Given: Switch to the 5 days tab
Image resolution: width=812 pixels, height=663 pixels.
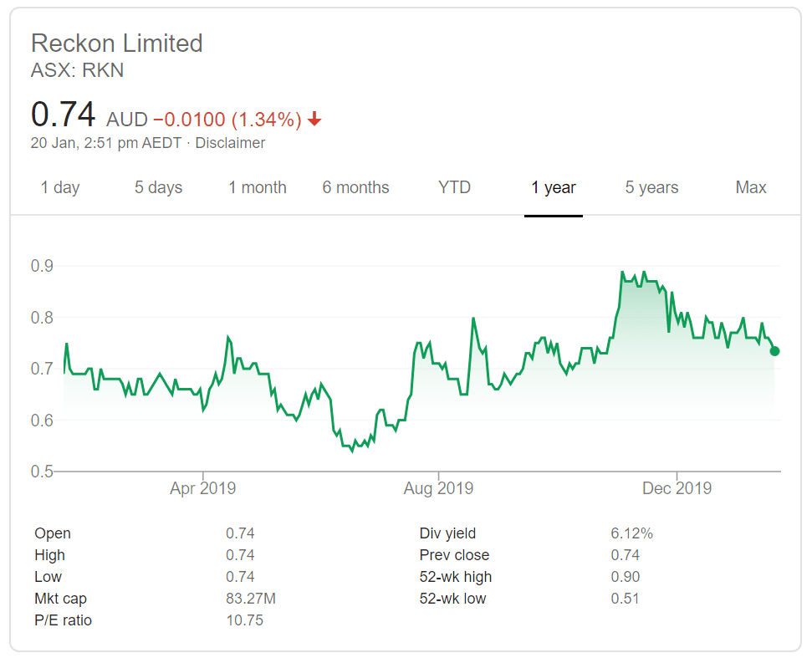Looking at the screenshot, I should click(158, 187).
